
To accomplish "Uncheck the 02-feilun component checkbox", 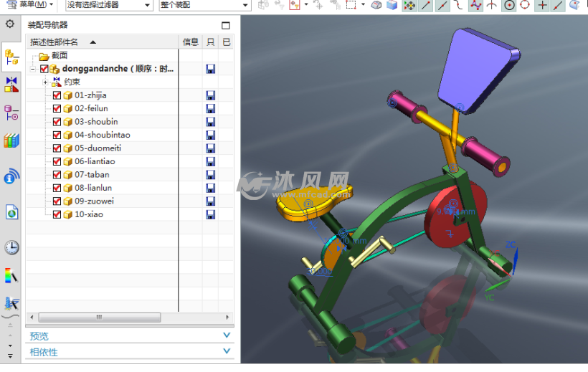I will [x=57, y=108].
